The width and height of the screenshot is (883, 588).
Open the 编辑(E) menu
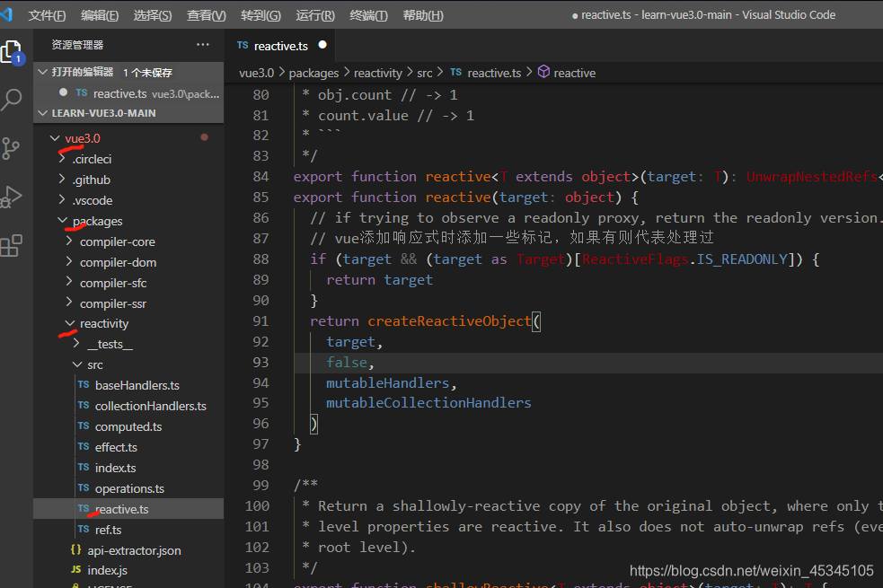100,15
